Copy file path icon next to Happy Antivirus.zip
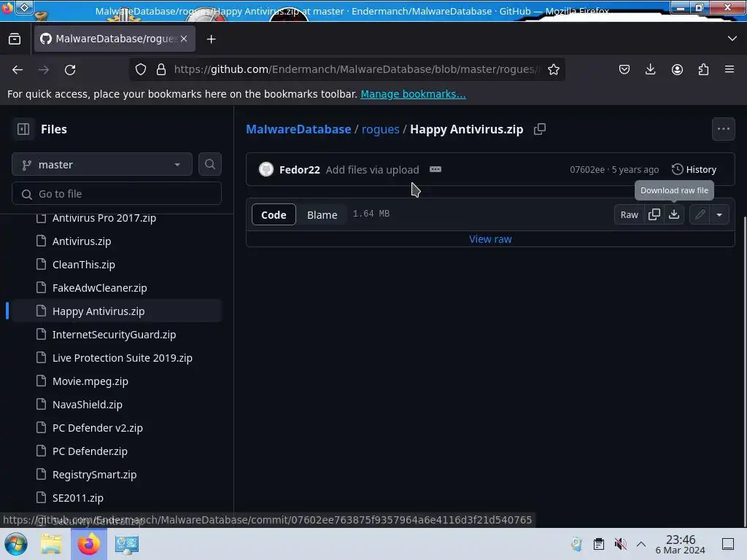747x560 pixels. point(539,129)
